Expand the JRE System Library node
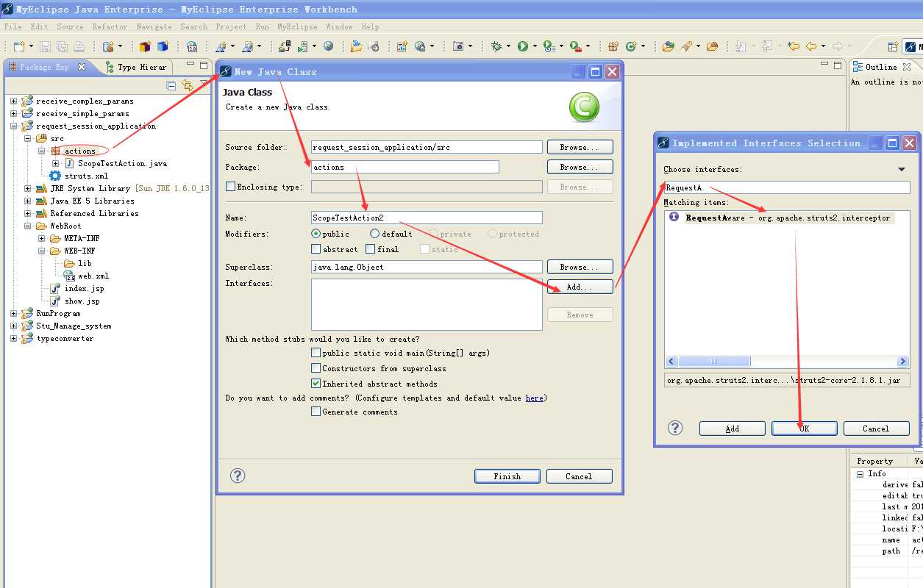The height and width of the screenshot is (588, 923). click(x=27, y=188)
